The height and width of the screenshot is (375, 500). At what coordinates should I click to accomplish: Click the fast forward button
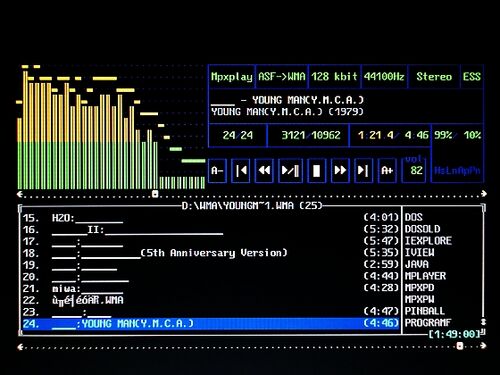coord(340,171)
